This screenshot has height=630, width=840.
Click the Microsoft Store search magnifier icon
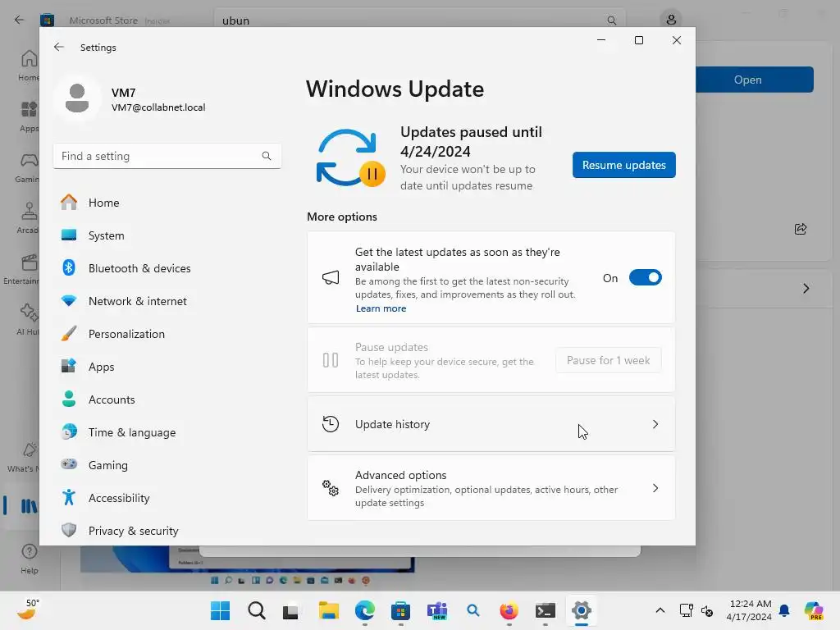(x=611, y=21)
